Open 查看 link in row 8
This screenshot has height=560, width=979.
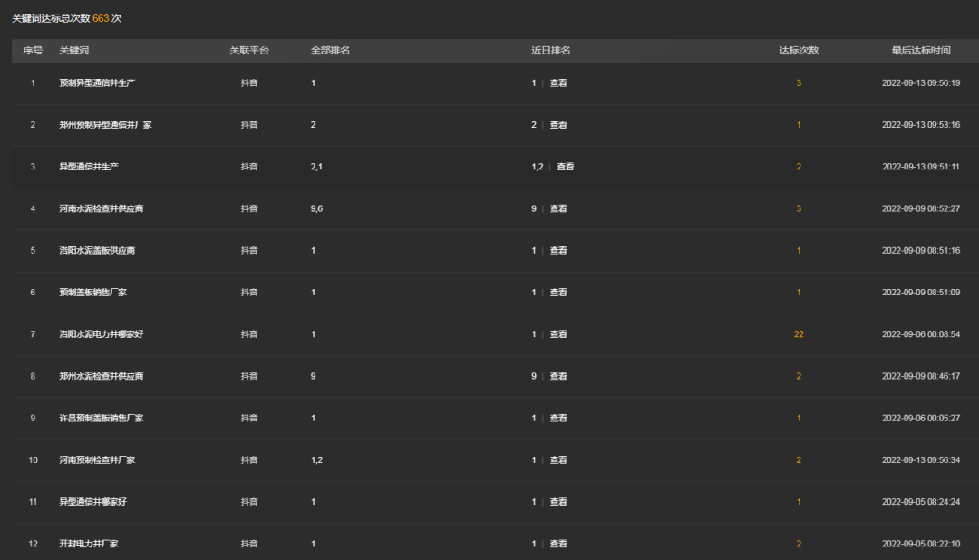(558, 376)
